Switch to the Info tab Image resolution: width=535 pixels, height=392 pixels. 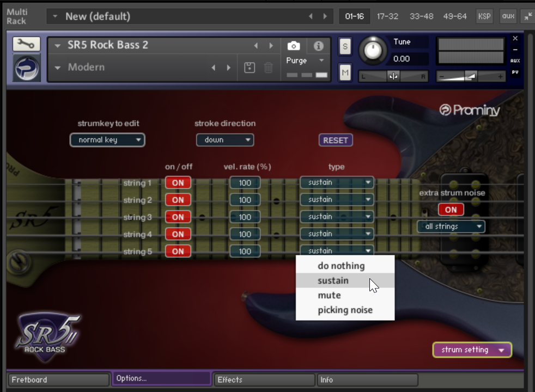pyautogui.click(x=367, y=379)
